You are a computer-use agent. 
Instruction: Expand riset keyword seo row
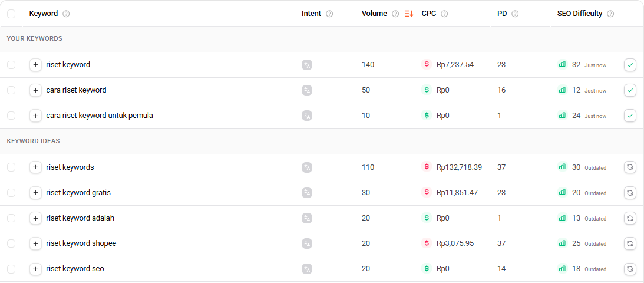[36, 269]
